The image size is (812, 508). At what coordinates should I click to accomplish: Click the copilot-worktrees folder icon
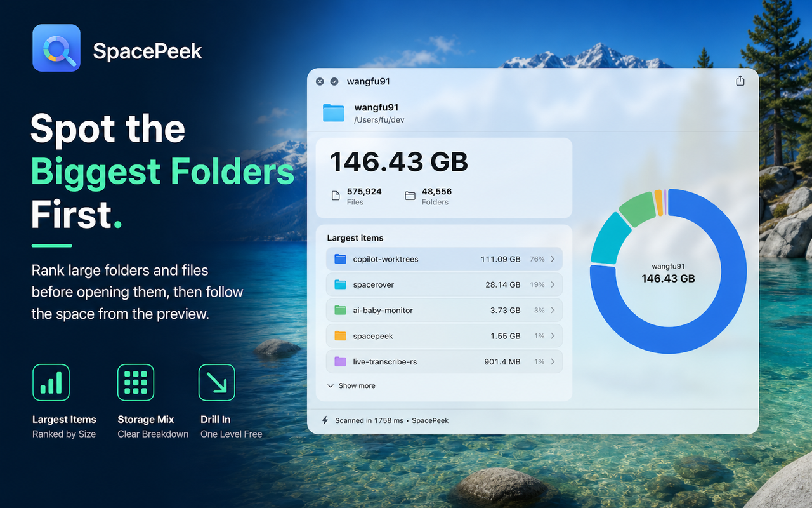(340, 259)
